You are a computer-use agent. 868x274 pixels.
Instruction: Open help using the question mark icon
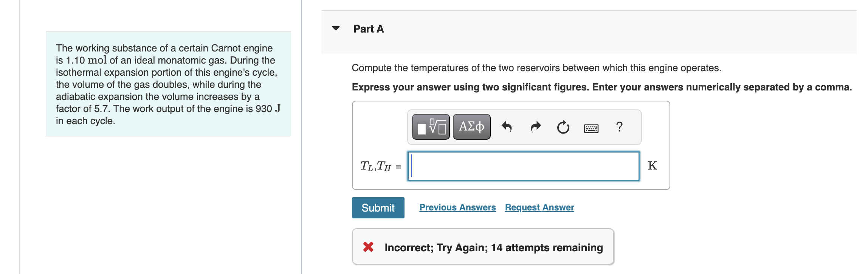tap(619, 126)
